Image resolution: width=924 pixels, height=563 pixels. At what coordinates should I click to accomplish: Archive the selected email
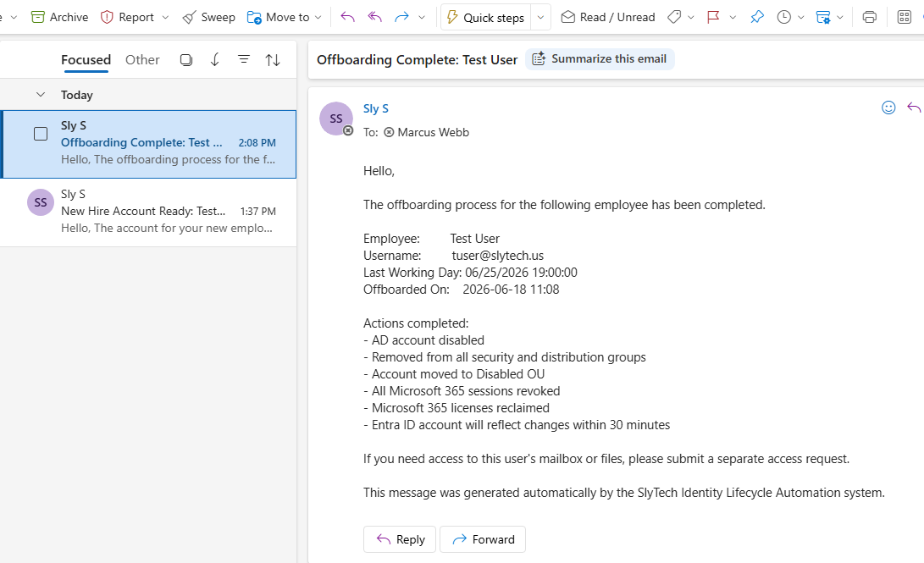pos(59,17)
